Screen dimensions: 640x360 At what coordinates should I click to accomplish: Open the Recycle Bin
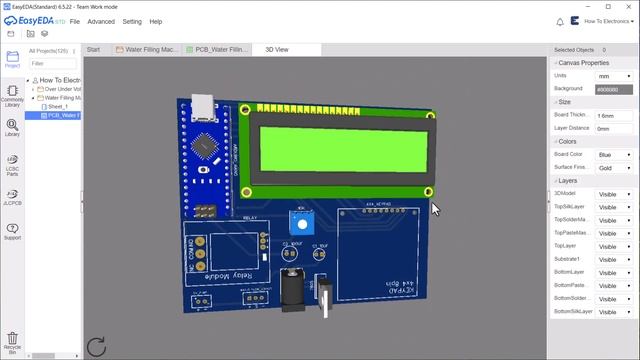(x=12, y=343)
